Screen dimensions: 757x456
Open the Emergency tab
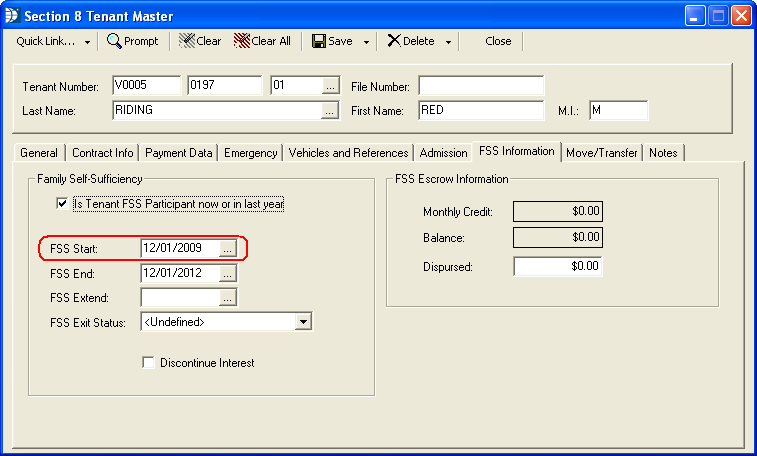pyautogui.click(x=251, y=153)
